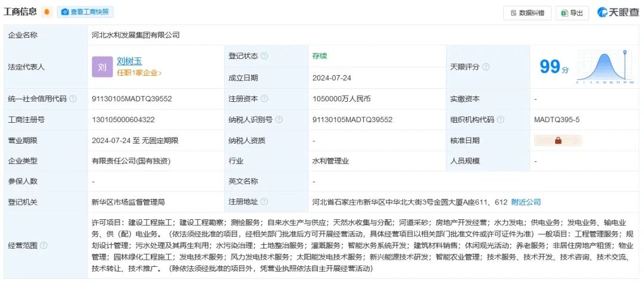644x283 pixels.
Task: Click help icon next to 天眼评分
Action: pyautogui.click(x=486, y=67)
